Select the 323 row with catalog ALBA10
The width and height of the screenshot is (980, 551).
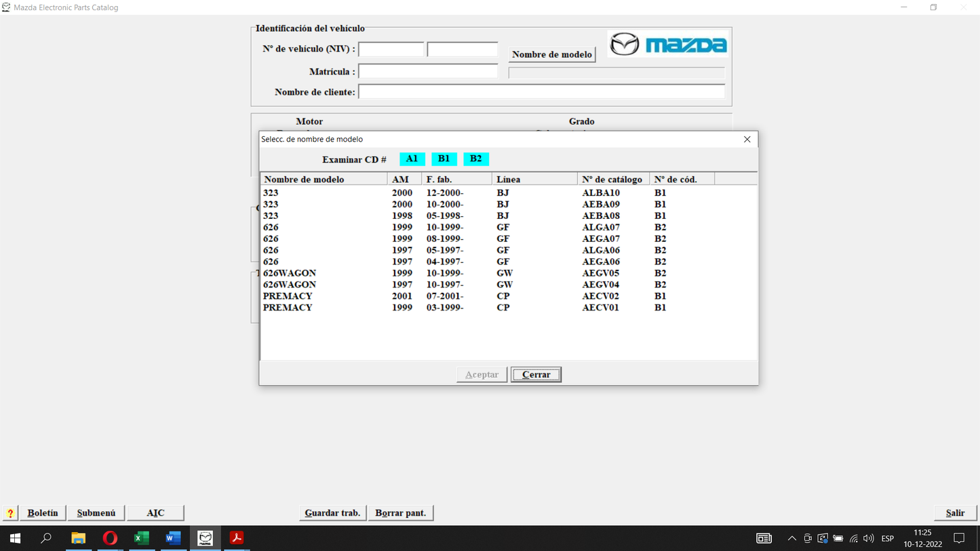tap(509, 193)
